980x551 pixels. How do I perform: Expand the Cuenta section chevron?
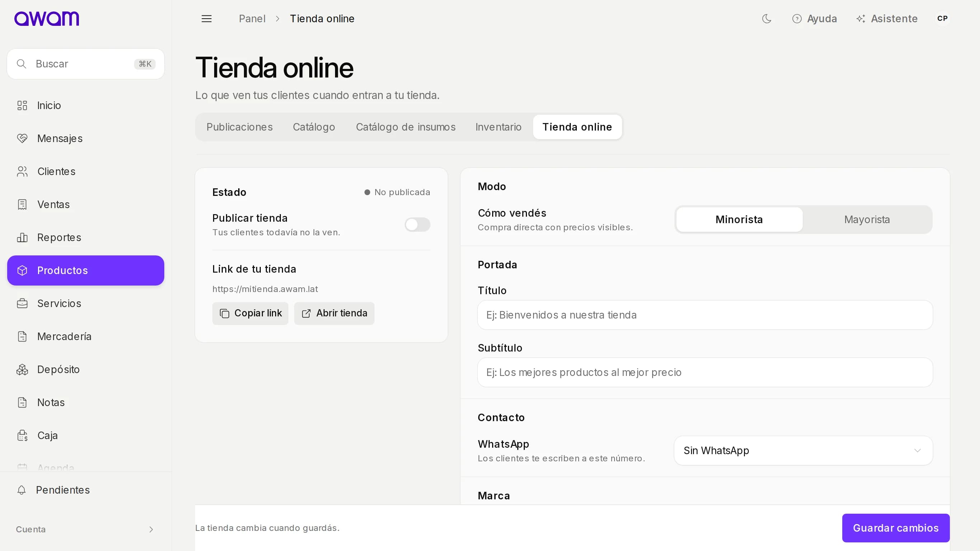click(151, 529)
